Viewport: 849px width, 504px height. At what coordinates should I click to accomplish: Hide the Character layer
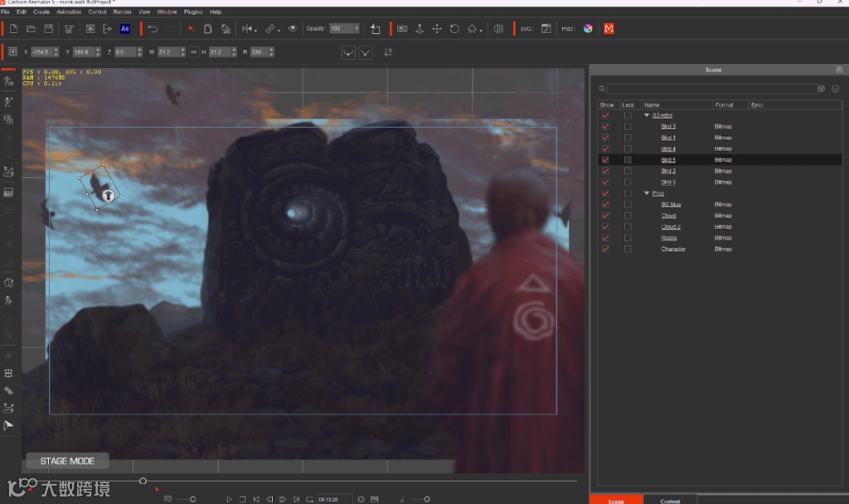[x=605, y=249]
